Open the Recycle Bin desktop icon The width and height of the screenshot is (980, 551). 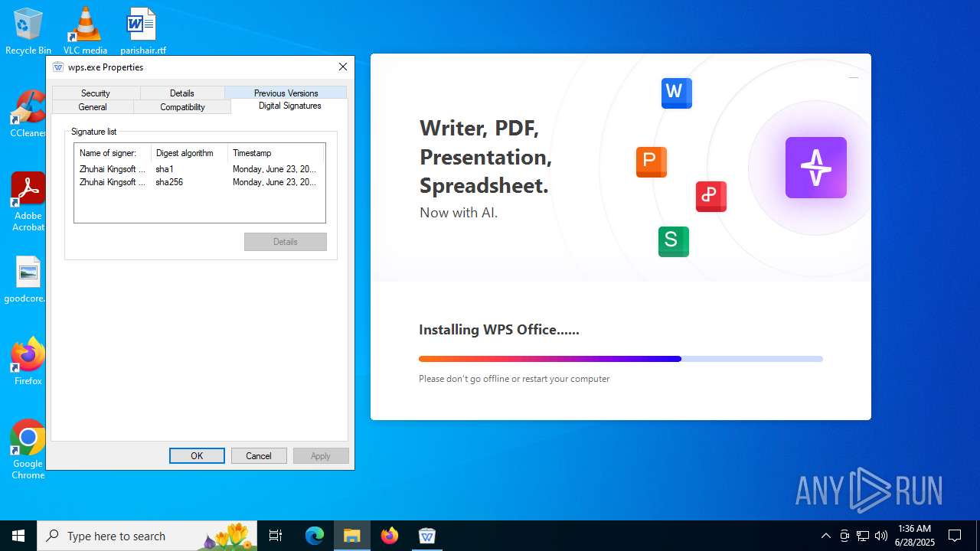coord(28,31)
